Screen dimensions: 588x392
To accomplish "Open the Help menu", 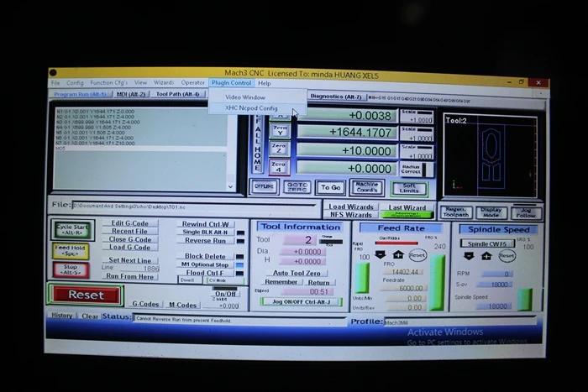I will click(x=265, y=83).
